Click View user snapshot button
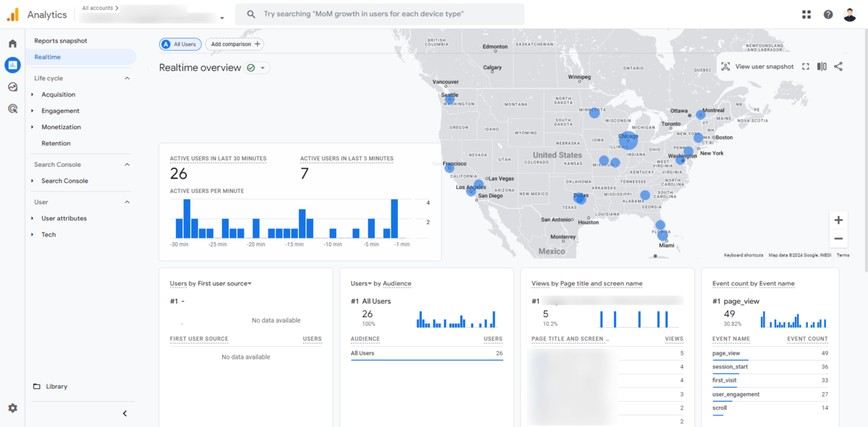Viewport: 868px width, 427px height. 757,66
